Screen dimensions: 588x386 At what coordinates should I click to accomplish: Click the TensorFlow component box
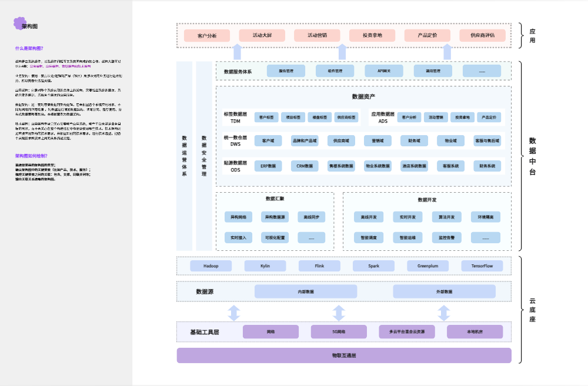coord(482,266)
